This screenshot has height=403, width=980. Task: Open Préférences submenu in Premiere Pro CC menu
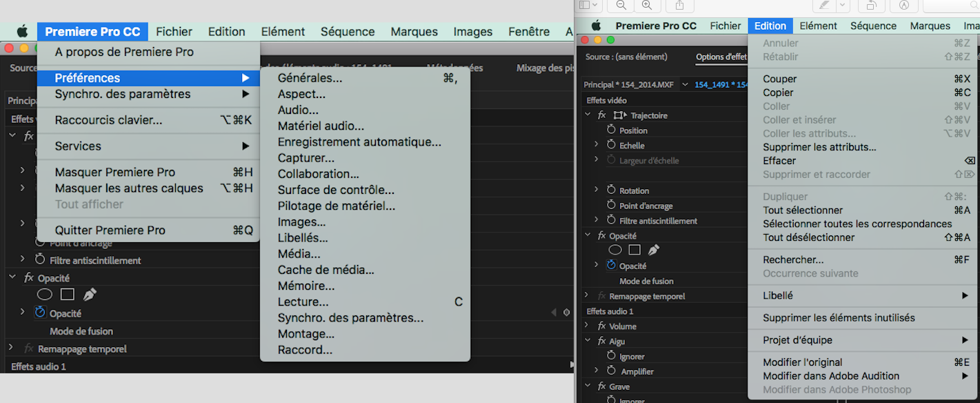[148, 78]
